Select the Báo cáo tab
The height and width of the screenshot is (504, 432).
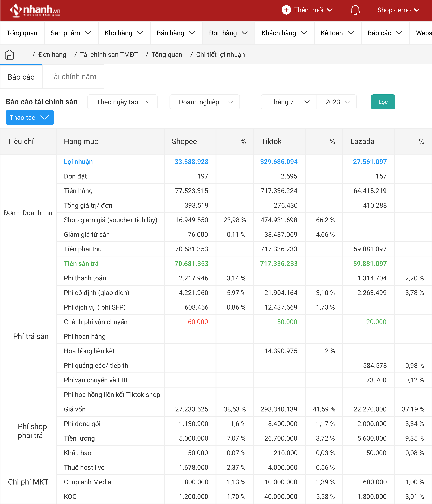21,77
